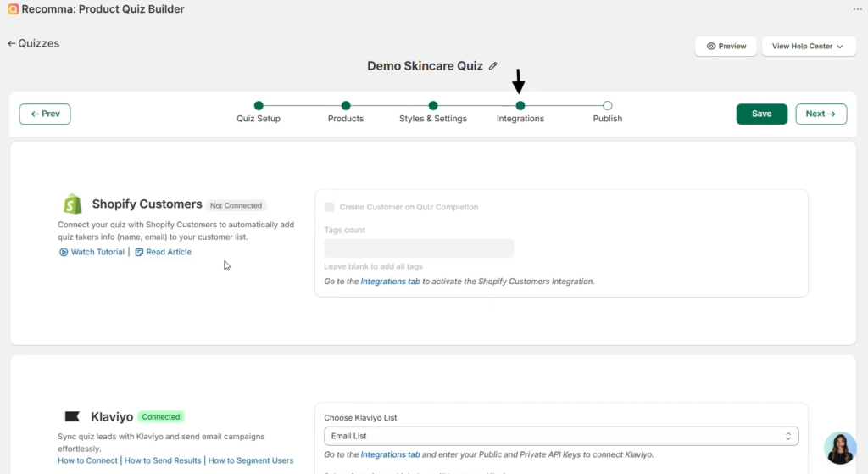Switch to the Products step
Screen dimensions: 868x474
tap(346, 106)
